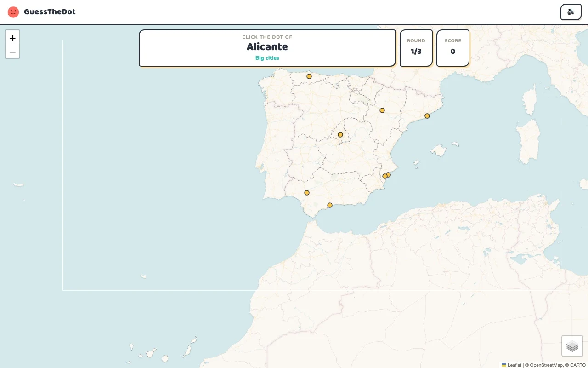Click the GuessTheDot title text
The image size is (588, 368).
pos(50,12)
